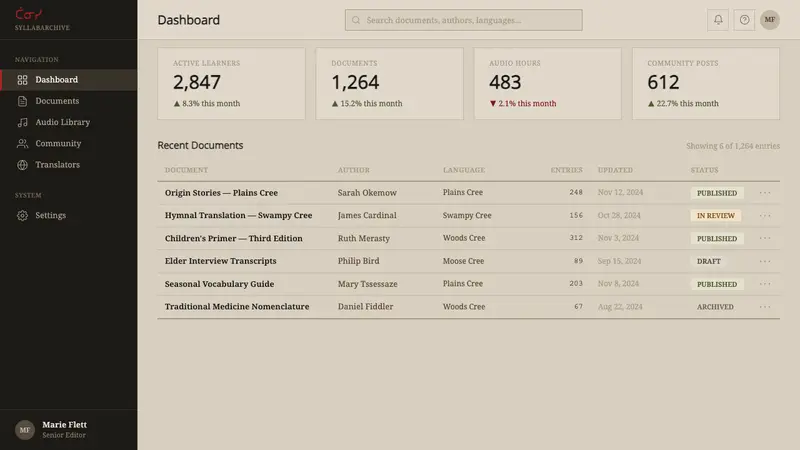Click the Active Learners 2,847 card
Image resolution: width=800 pixels, height=450 pixels.
pos(231,84)
